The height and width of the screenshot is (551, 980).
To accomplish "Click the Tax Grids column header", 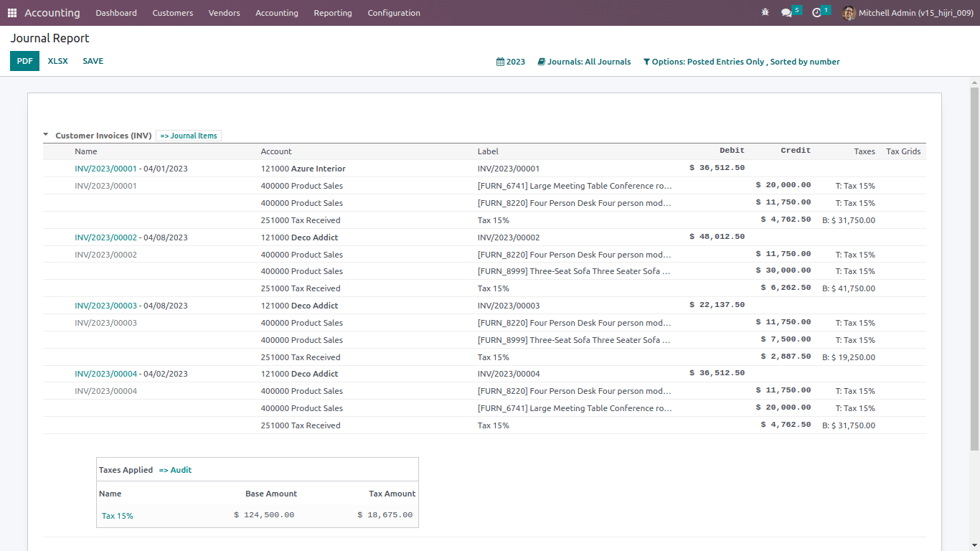I will [903, 151].
